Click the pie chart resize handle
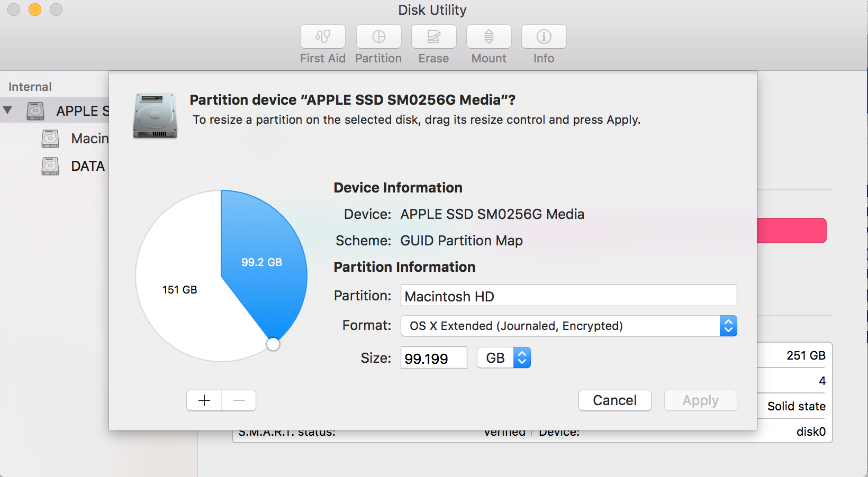Screen dimensions: 868x477 [273, 344]
